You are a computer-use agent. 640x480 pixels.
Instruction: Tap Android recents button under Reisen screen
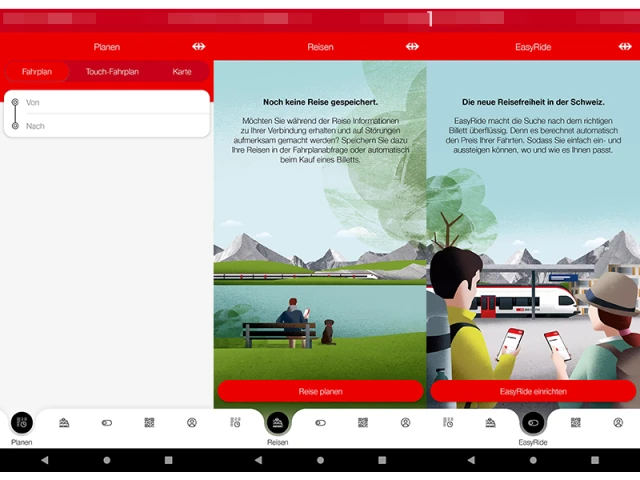pos(382,460)
